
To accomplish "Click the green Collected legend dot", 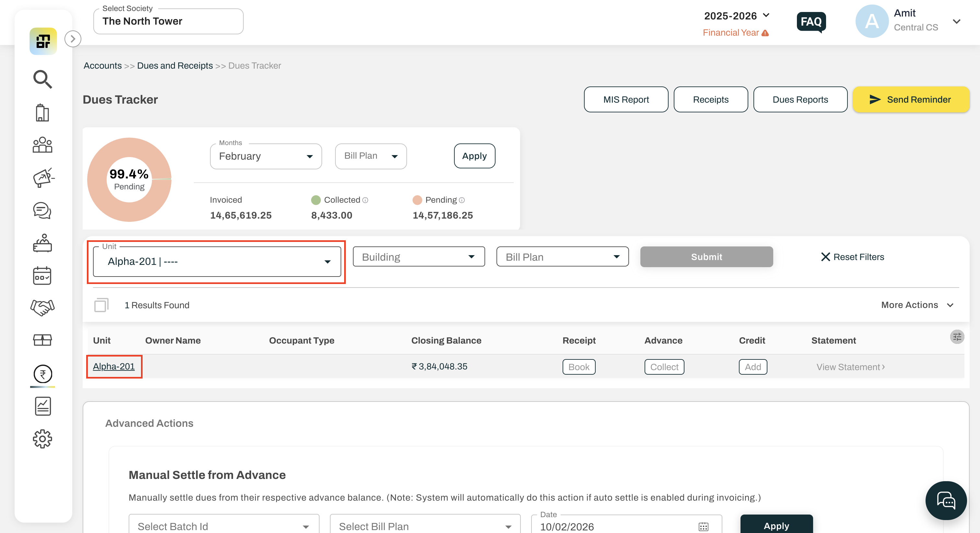I will coord(315,200).
